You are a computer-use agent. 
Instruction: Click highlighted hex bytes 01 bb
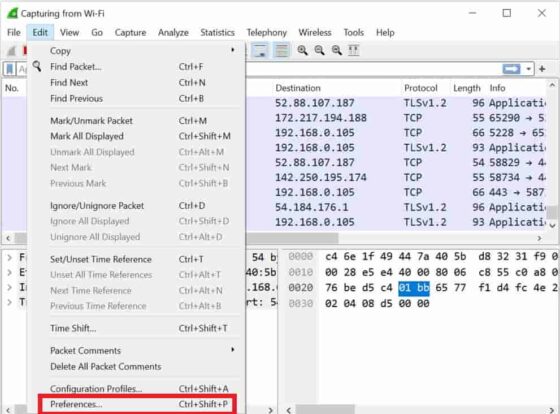tap(414, 288)
